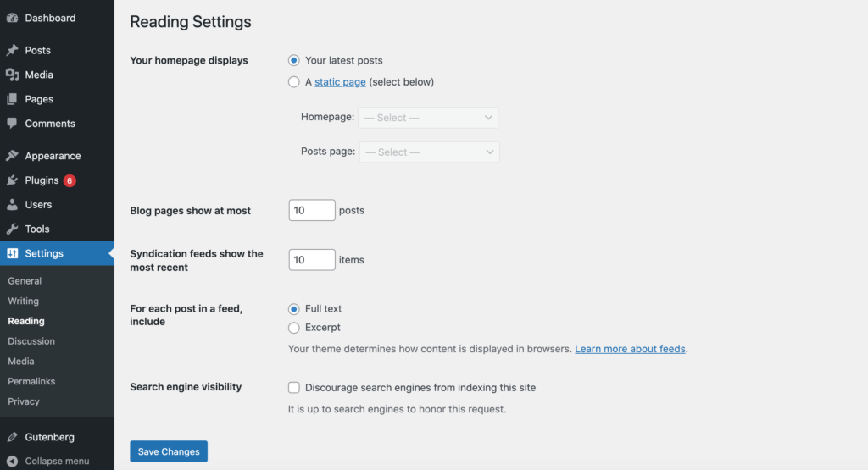Image resolution: width=868 pixels, height=470 pixels.
Task: Click the Save Changes button
Action: (x=169, y=451)
